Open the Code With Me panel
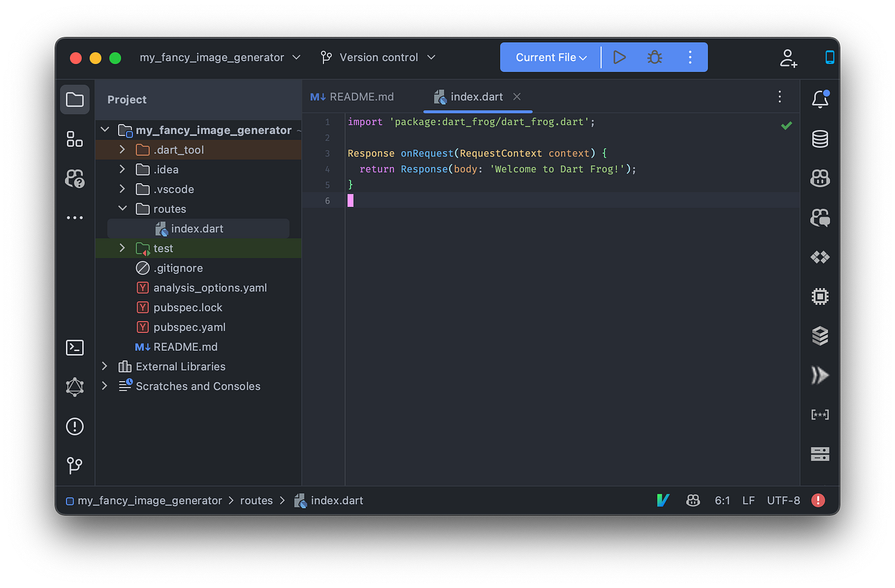 tap(74, 178)
